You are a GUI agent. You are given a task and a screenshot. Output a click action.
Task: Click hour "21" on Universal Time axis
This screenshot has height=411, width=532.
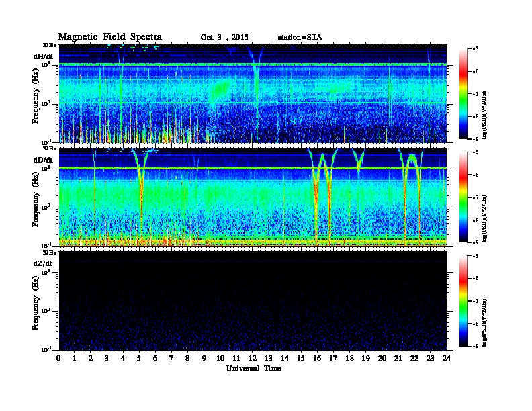(x=398, y=359)
